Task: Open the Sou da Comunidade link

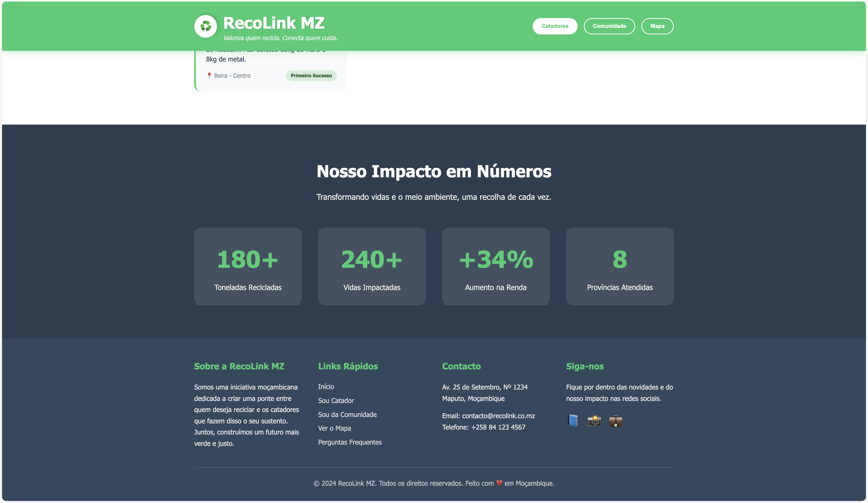Action: 347,414
